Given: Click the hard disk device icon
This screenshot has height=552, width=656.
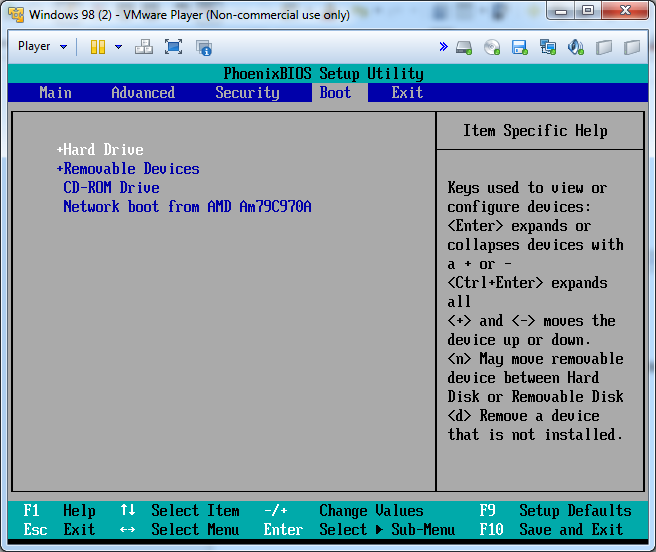Looking at the screenshot, I should click(464, 47).
